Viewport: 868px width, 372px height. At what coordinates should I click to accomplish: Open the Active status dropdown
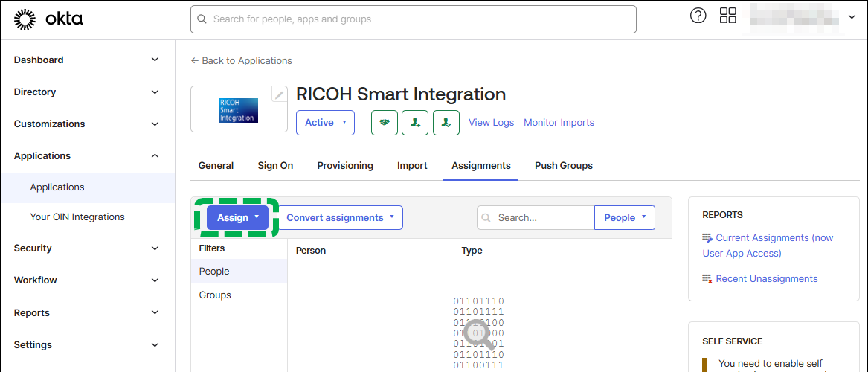pyautogui.click(x=325, y=123)
